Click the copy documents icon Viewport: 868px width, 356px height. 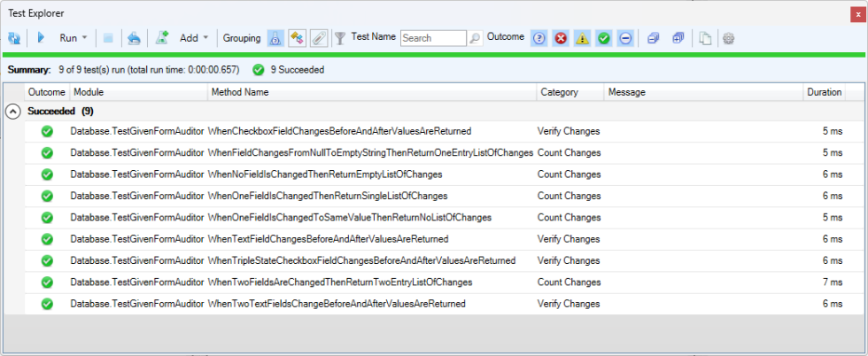pos(705,38)
